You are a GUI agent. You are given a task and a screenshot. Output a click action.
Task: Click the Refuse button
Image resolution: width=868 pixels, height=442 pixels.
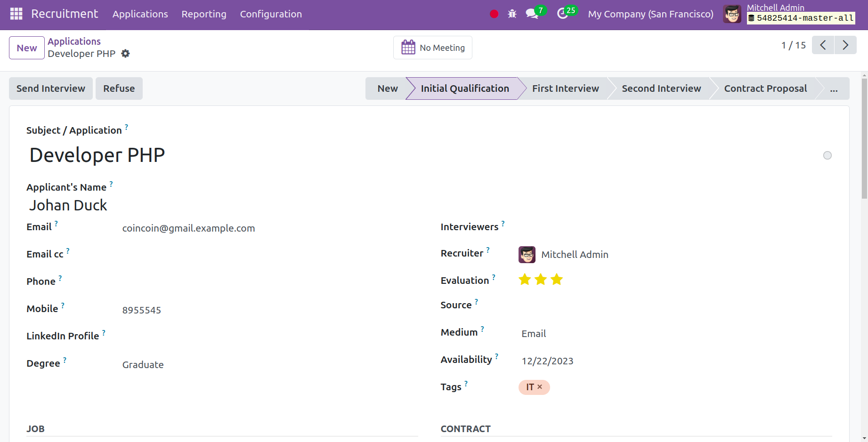click(x=119, y=88)
